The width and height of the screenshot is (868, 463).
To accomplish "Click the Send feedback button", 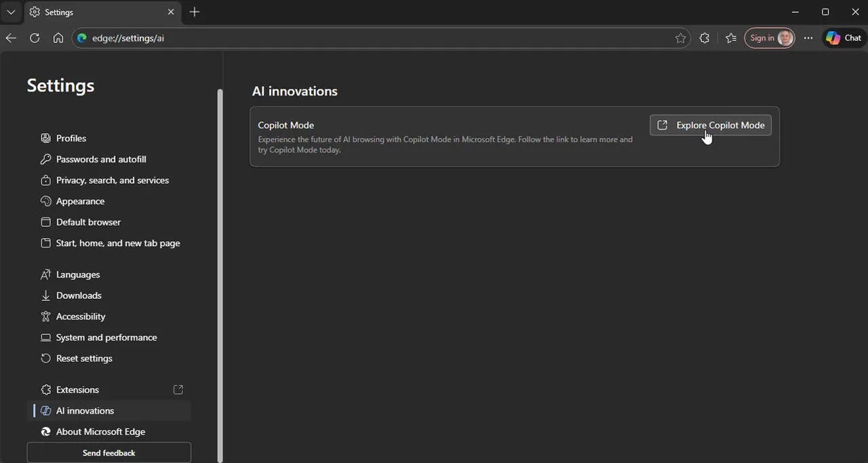I will [x=108, y=453].
